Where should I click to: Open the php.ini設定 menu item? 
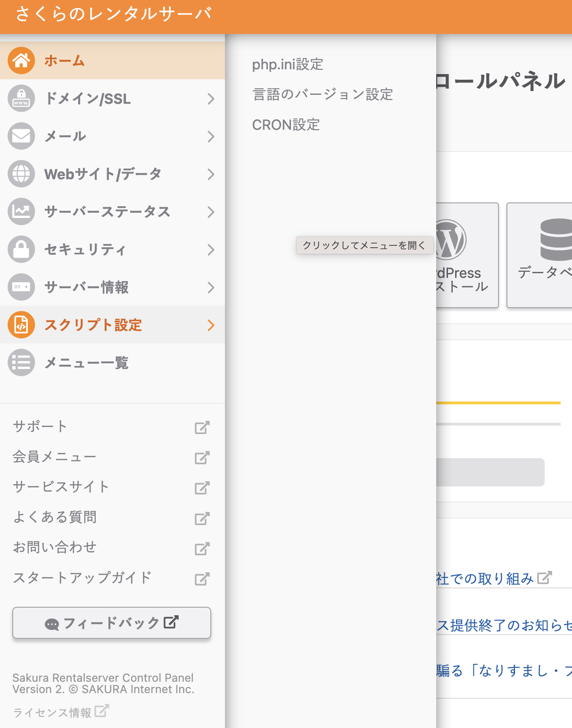click(x=288, y=64)
